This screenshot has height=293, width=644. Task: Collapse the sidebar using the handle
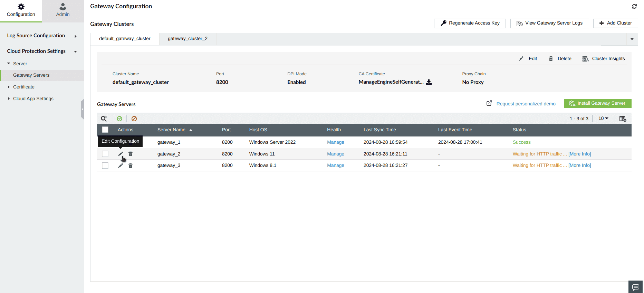(x=82, y=109)
